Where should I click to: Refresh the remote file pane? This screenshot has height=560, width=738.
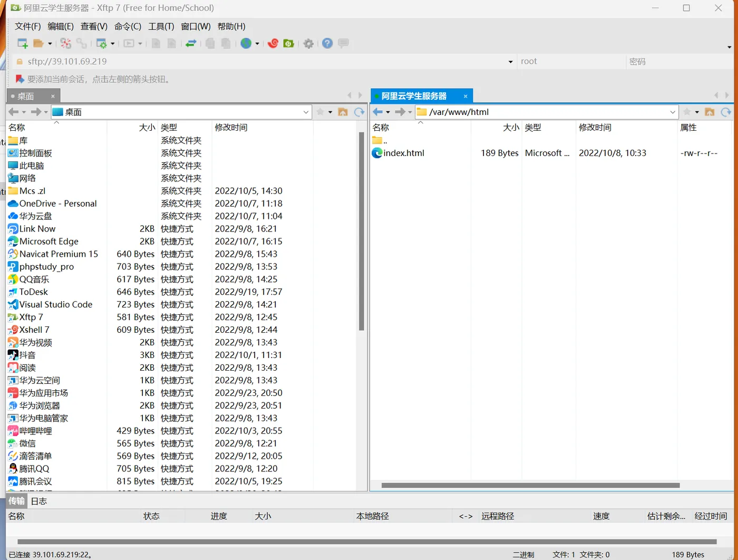(726, 112)
